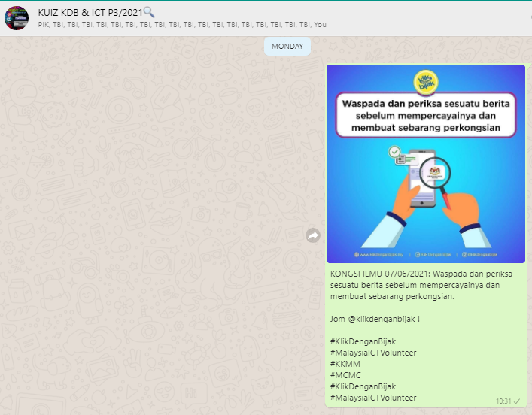
Task: Click the green checkmark bubble in image
Action: click(394, 153)
